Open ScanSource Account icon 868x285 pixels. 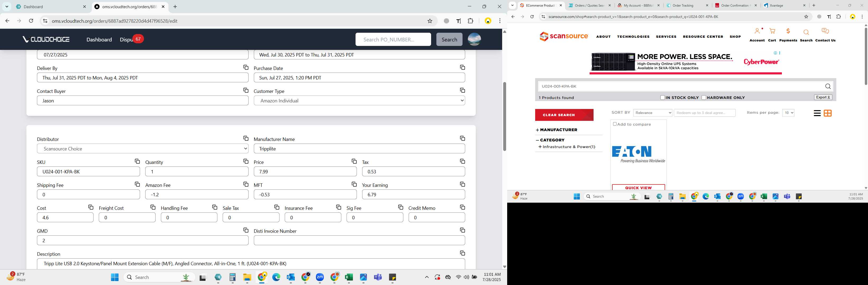[x=757, y=31]
